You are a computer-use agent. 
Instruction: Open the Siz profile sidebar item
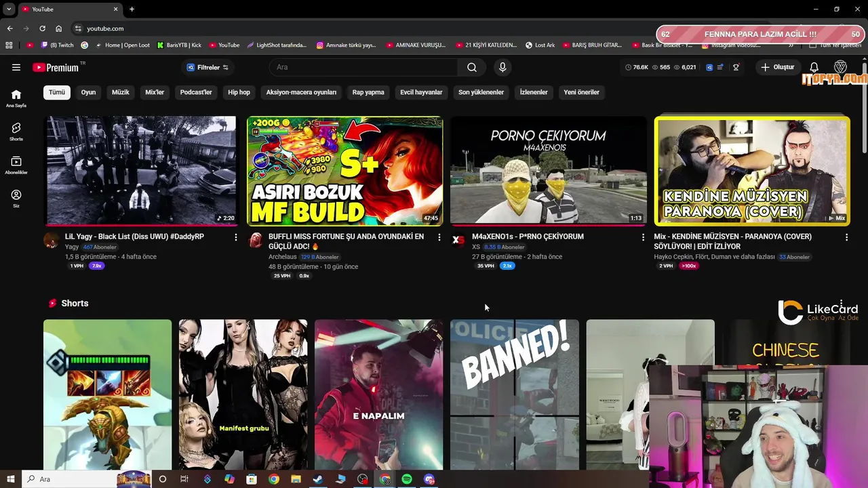[16, 199]
